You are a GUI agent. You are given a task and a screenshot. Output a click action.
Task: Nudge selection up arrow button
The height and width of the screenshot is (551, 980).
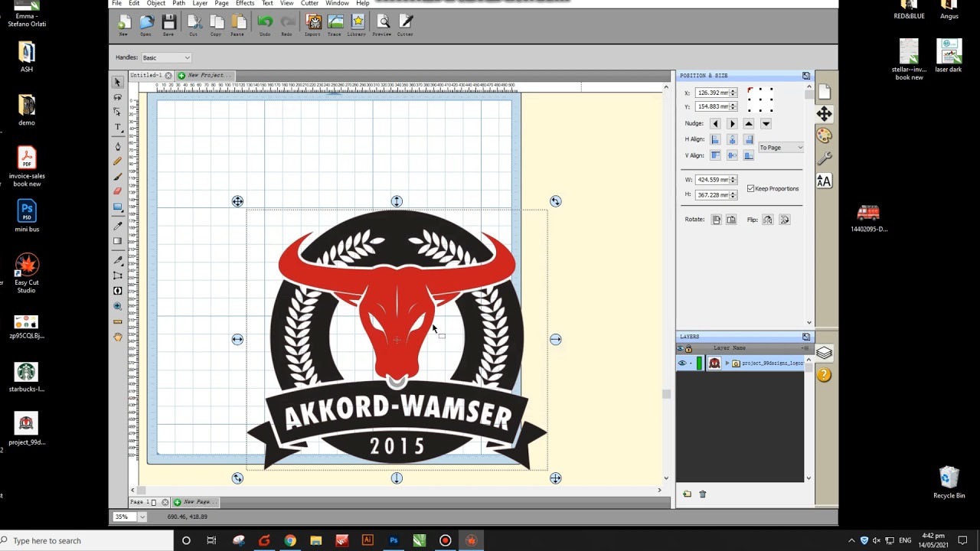click(x=749, y=123)
